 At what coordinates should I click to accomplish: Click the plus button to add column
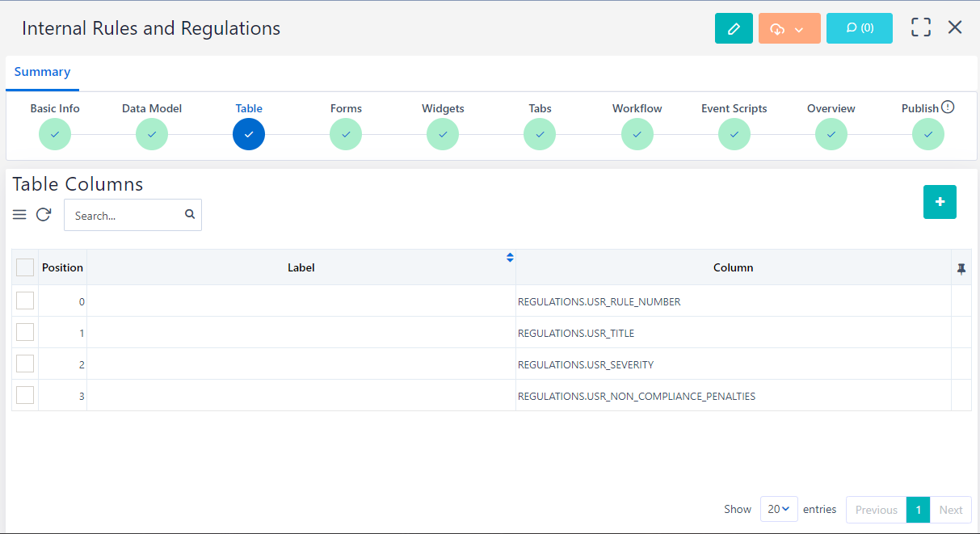point(940,202)
